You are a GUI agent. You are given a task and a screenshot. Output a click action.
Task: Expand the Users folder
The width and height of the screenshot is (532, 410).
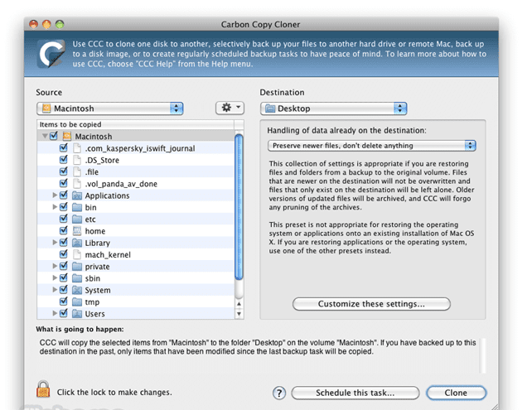pos(55,313)
